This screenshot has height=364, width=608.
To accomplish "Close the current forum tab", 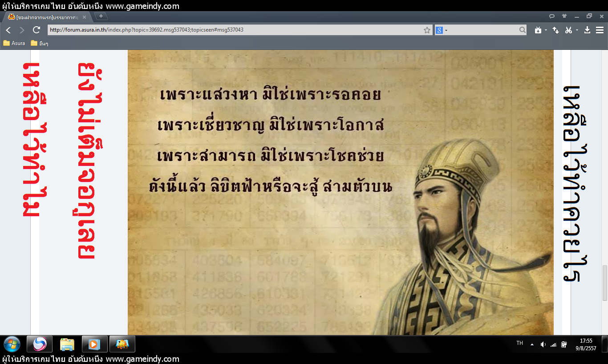I will (x=85, y=17).
